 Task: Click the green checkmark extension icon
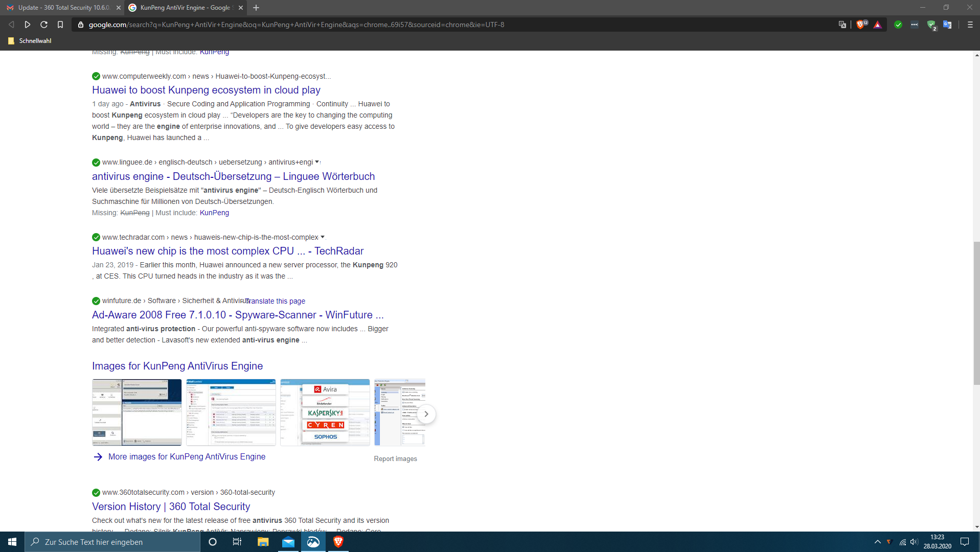(x=898, y=25)
